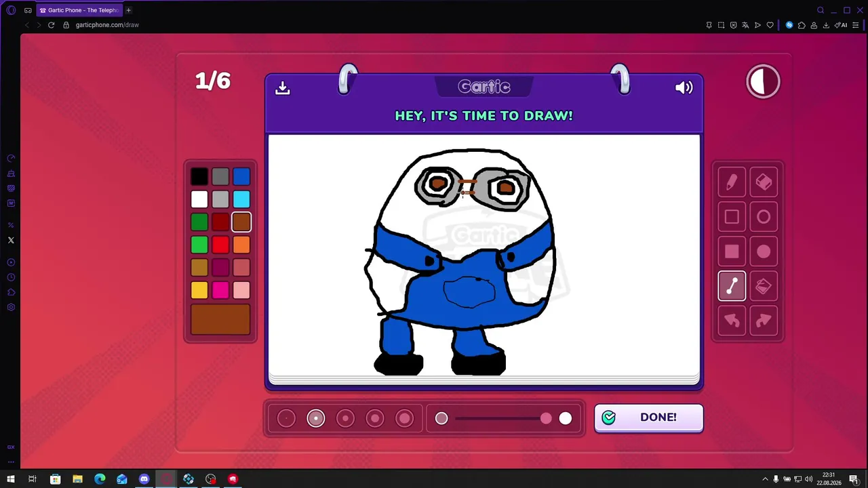
Task: Select the third brush size
Action: point(345,418)
